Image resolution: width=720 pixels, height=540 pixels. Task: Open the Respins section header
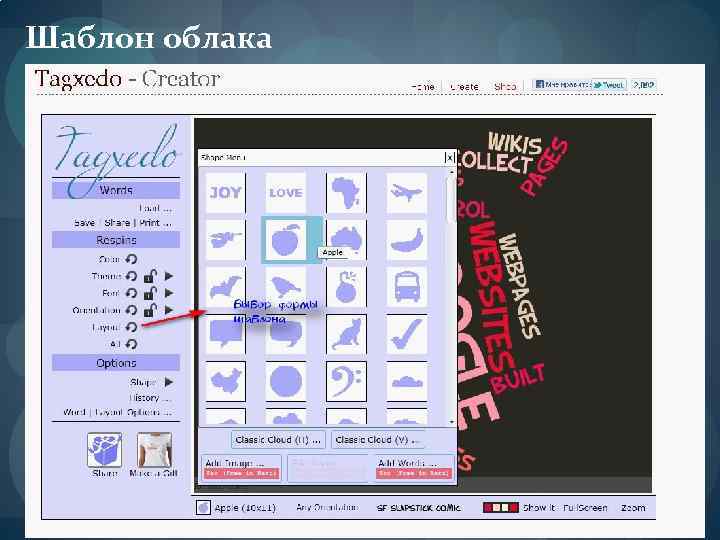pos(116,240)
